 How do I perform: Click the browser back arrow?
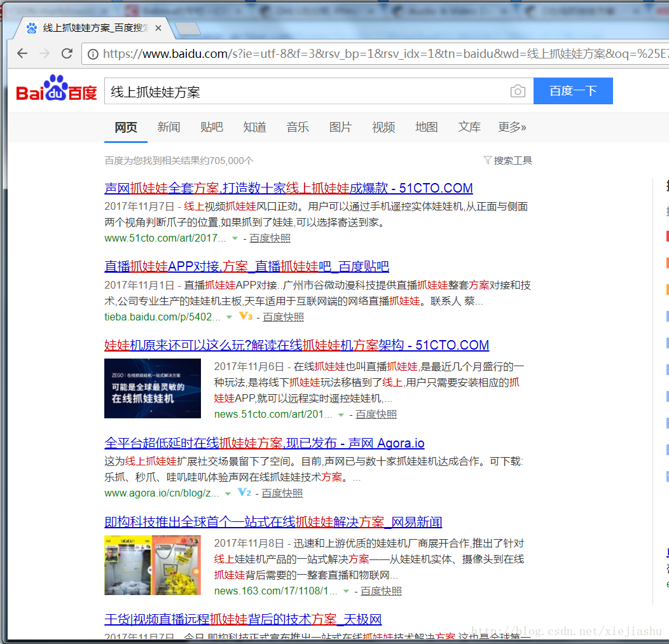[22, 53]
